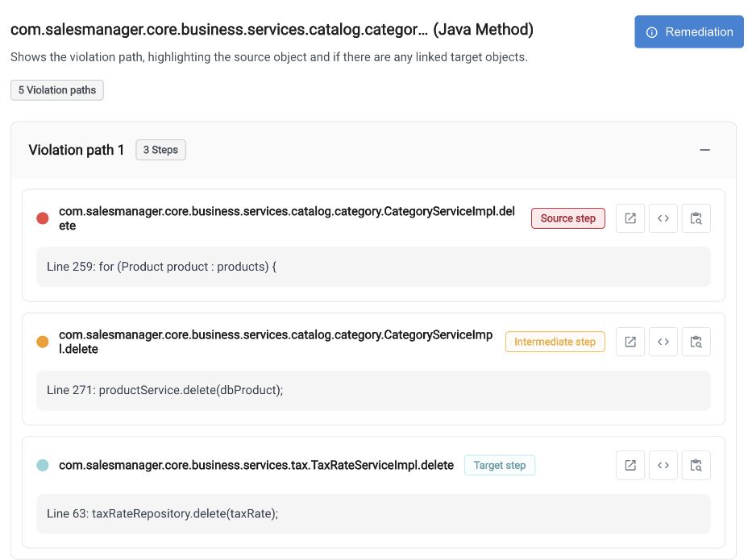Click the Intermediate step label

click(555, 342)
